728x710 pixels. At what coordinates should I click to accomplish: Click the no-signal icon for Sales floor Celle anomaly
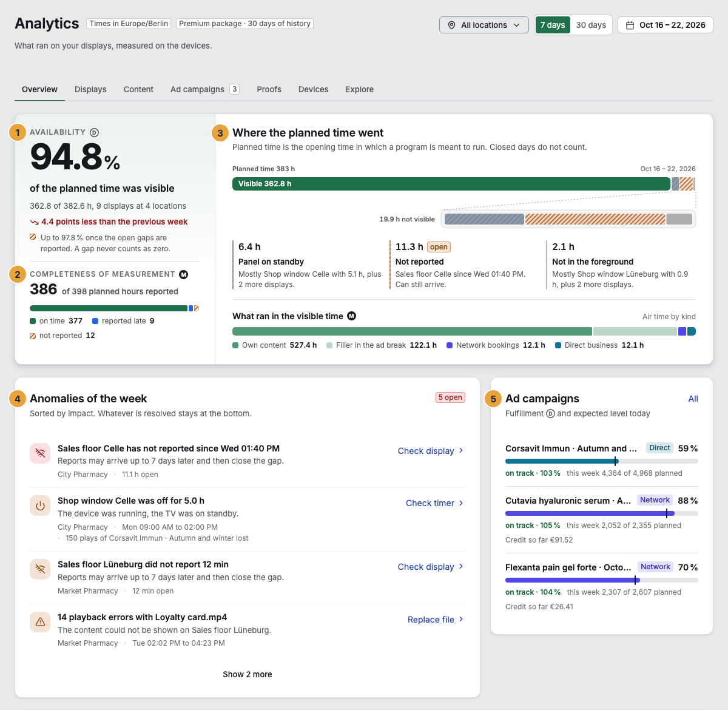pos(40,453)
